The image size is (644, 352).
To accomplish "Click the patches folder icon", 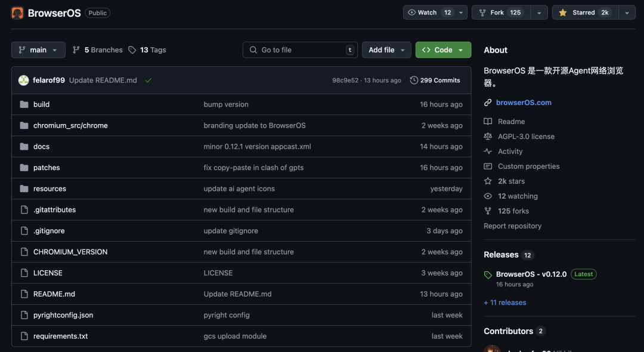I will tap(24, 168).
